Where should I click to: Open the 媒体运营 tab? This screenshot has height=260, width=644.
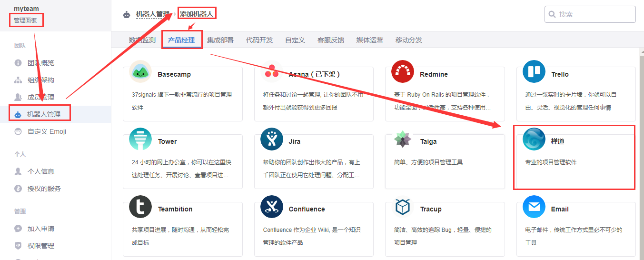coord(370,40)
